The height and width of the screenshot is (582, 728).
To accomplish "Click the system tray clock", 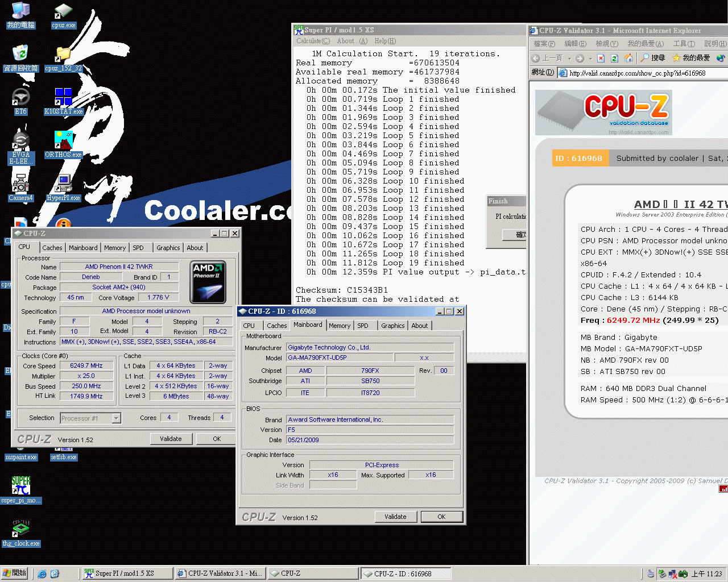I will click(x=706, y=574).
